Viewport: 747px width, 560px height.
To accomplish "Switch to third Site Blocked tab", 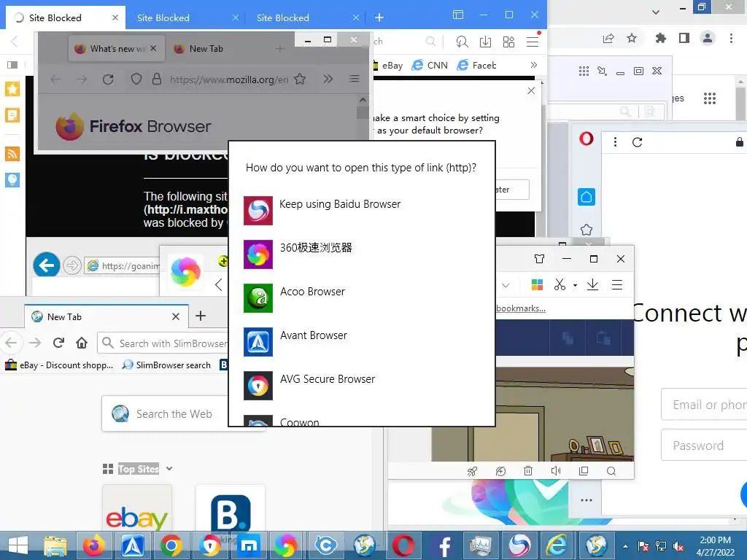I will tap(305, 17).
